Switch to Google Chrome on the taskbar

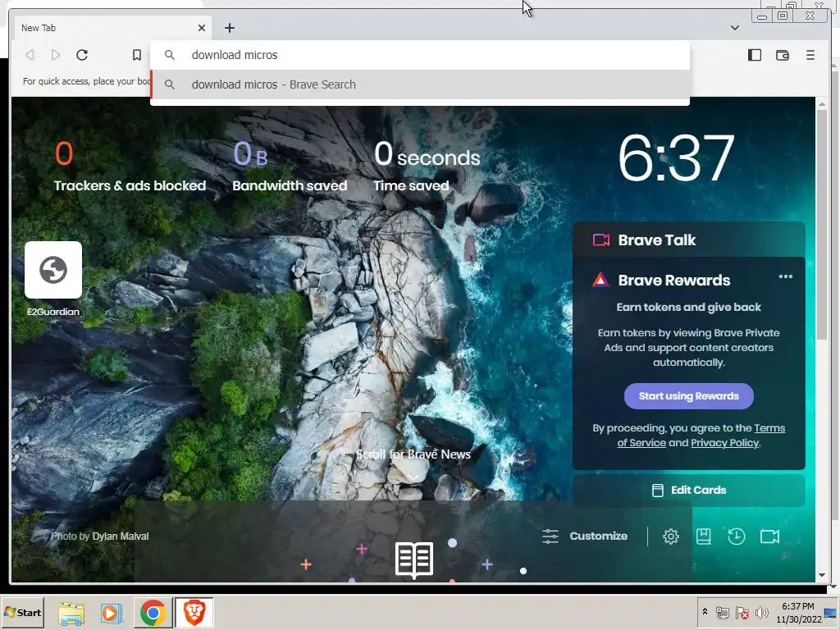point(153,613)
